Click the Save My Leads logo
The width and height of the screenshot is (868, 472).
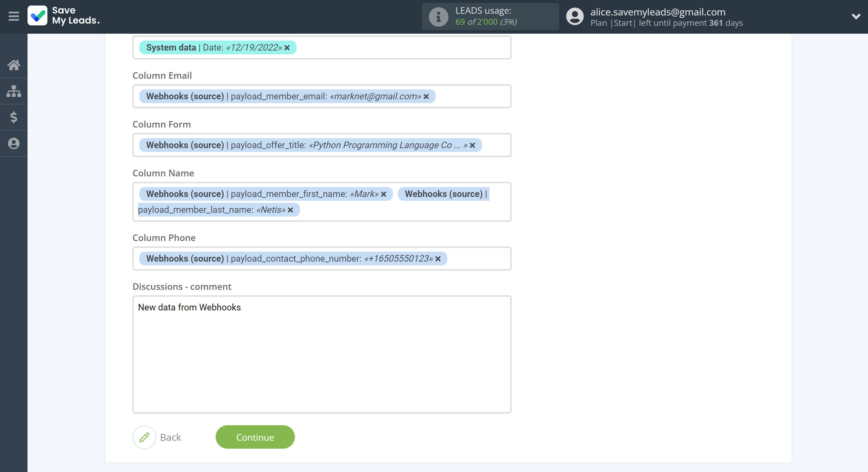click(64, 16)
